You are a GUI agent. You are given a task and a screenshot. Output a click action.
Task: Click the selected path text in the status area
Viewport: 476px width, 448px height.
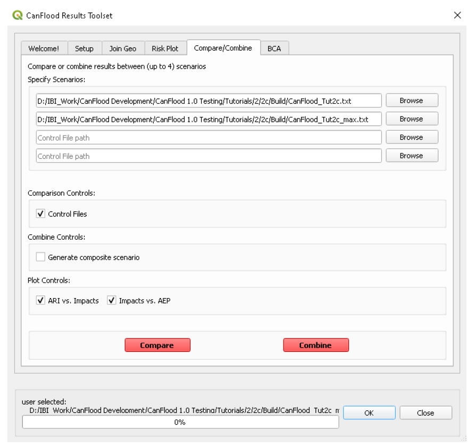[x=184, y=410]
